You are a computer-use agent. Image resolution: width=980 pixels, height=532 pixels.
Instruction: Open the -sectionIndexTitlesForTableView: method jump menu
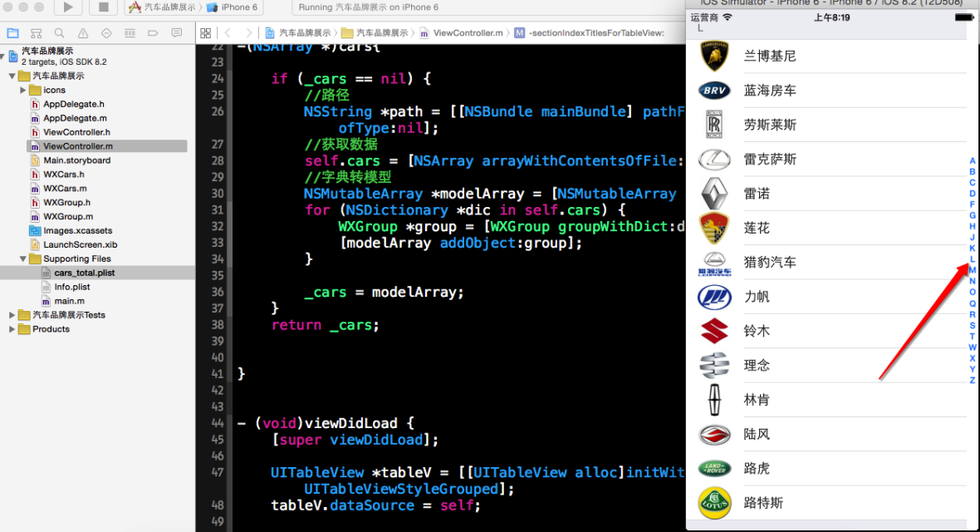[590, 33]
